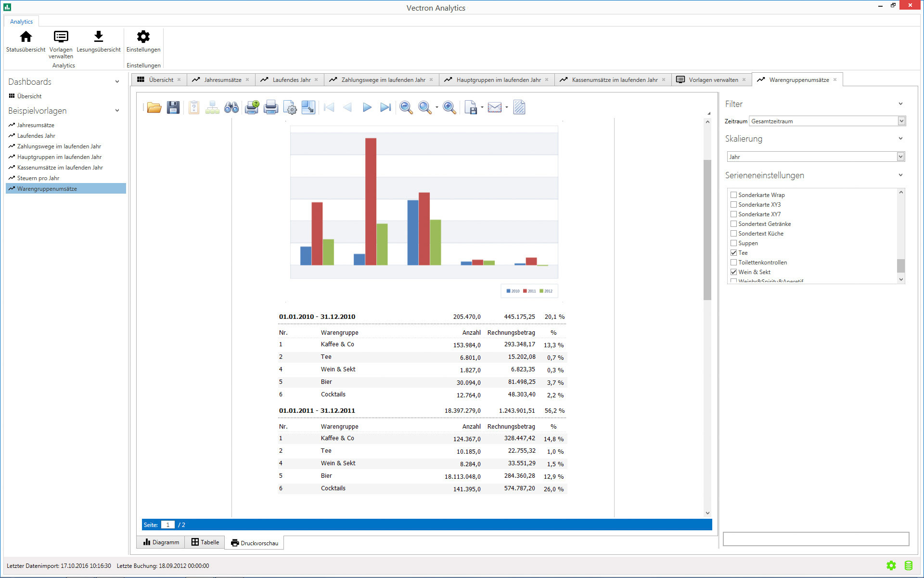Click the Seite page number field
The height and width of the screenshot is (578, 924).
(x=167, y=525)
